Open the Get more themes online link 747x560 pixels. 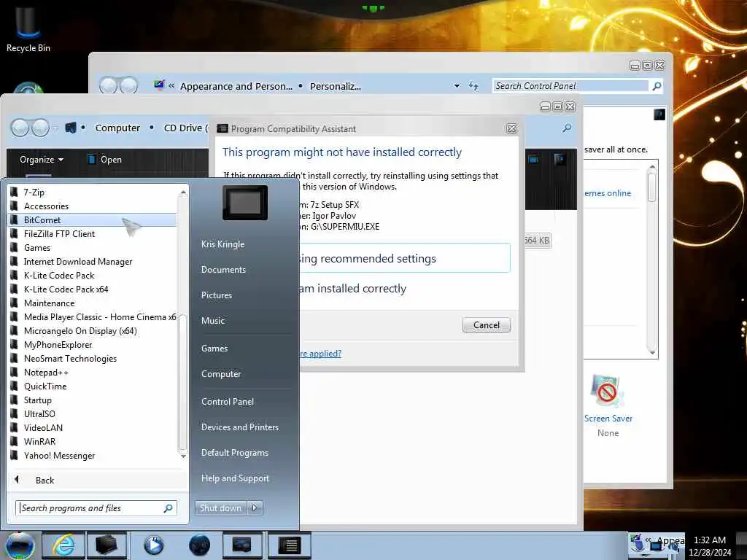point(608,193)
